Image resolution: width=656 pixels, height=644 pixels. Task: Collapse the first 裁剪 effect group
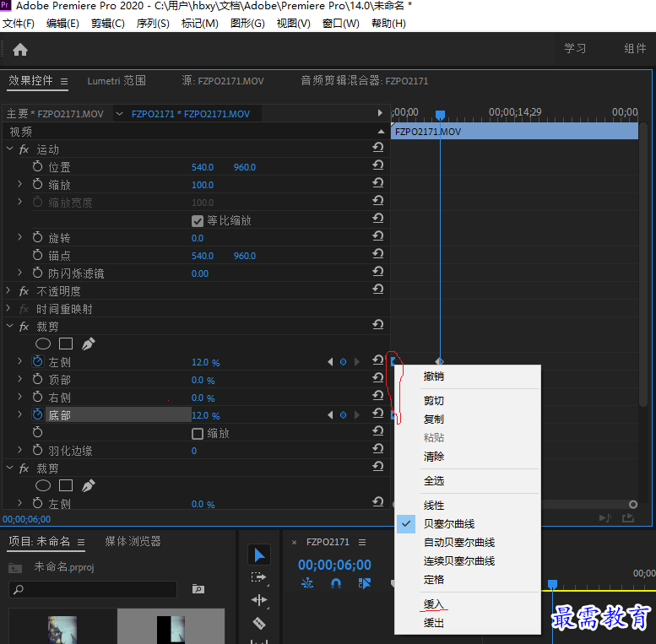[9, 326]
